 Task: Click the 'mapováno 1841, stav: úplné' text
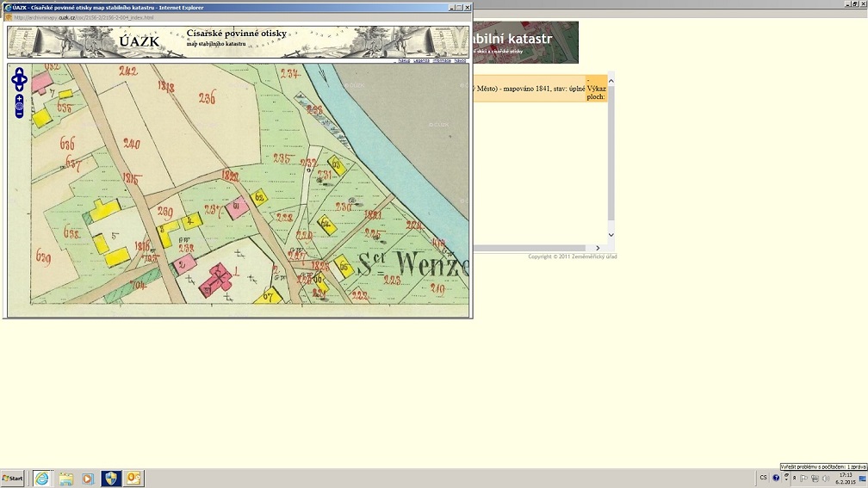click(544, 89)
